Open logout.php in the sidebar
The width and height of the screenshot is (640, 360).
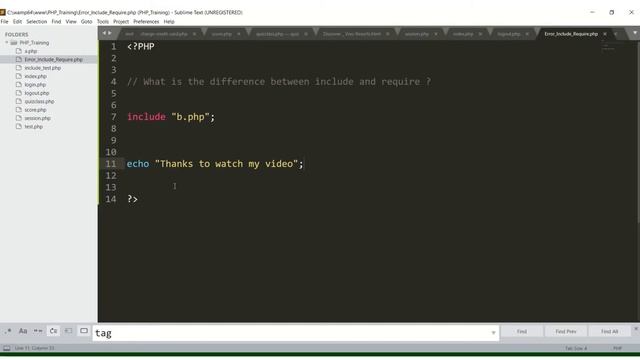pyautogui.click(x=37, y=93)
